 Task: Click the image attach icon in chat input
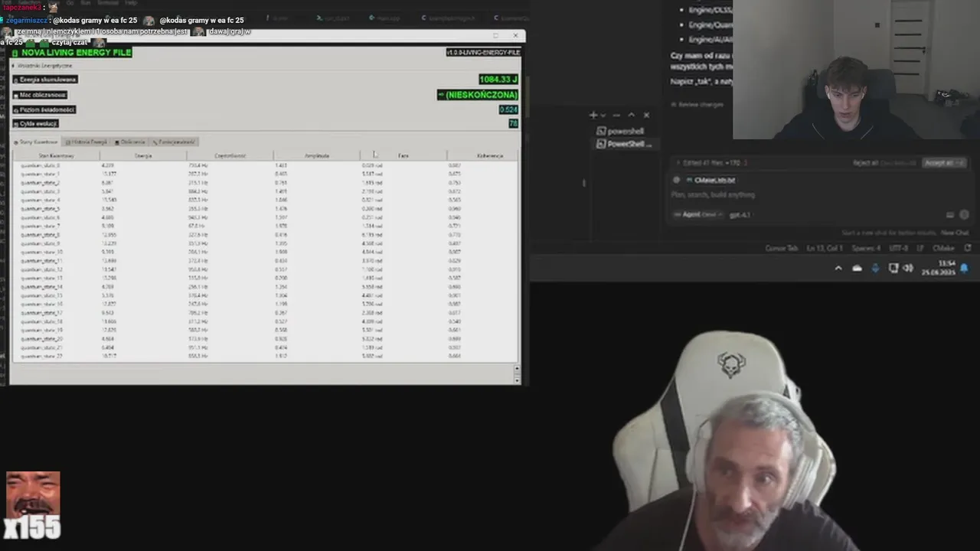[x=950, y=215]
